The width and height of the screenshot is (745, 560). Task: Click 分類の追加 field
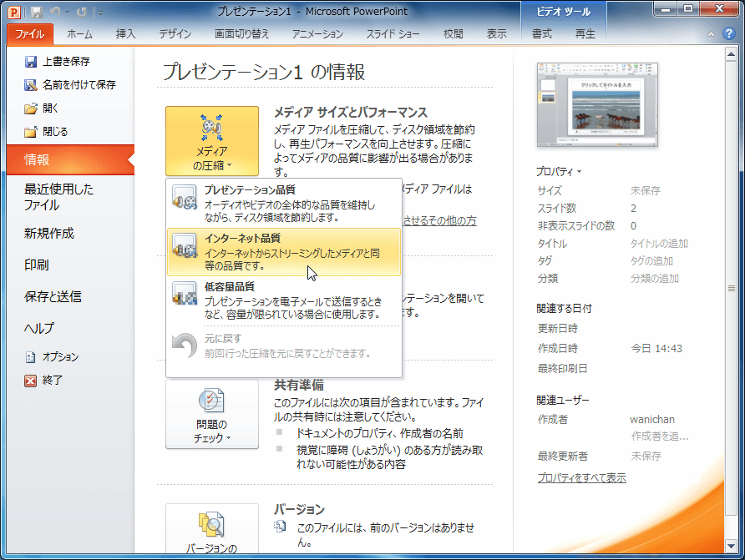(x=654, y=279)
